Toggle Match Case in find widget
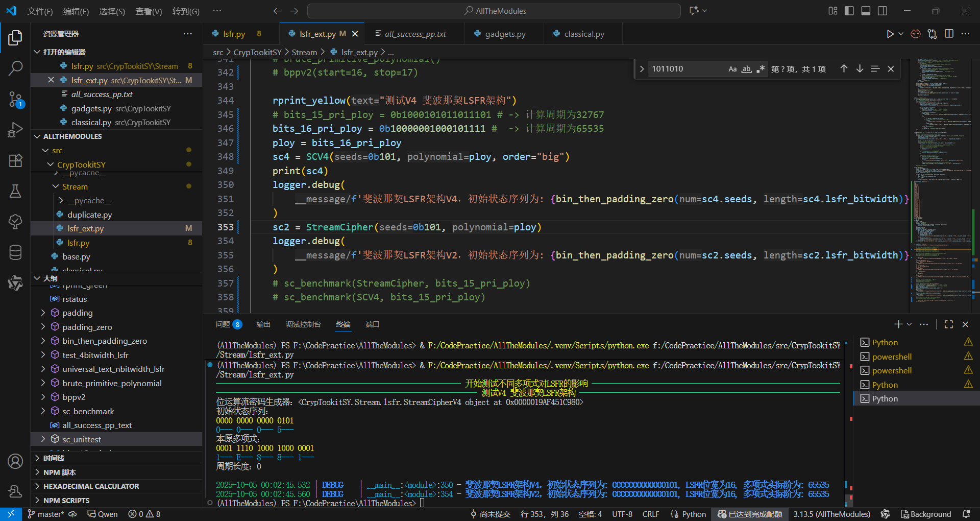The width and height of the screenshot is (980, 521). 732,69
